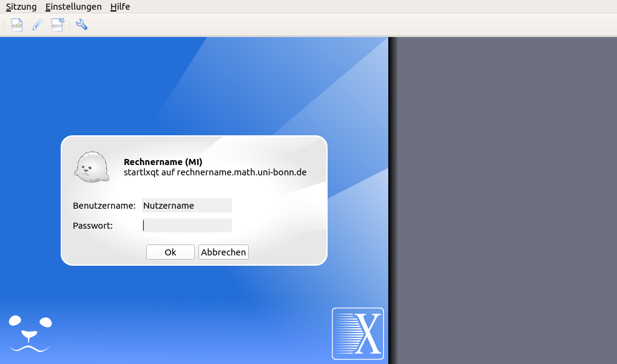This screenshot has width=617, height=364.
Task: Click the session title Rechnername (MI)
Action: tap(163, 162)
